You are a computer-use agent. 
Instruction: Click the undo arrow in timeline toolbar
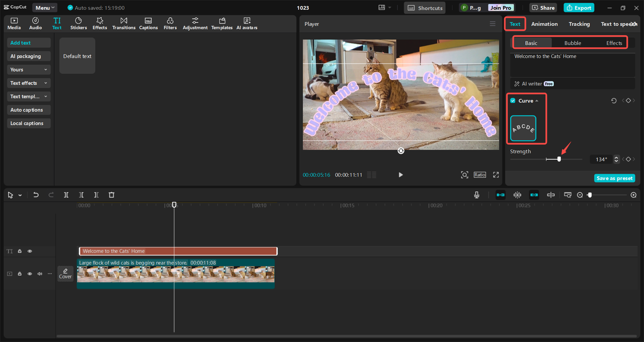click(x=36, y=195)
